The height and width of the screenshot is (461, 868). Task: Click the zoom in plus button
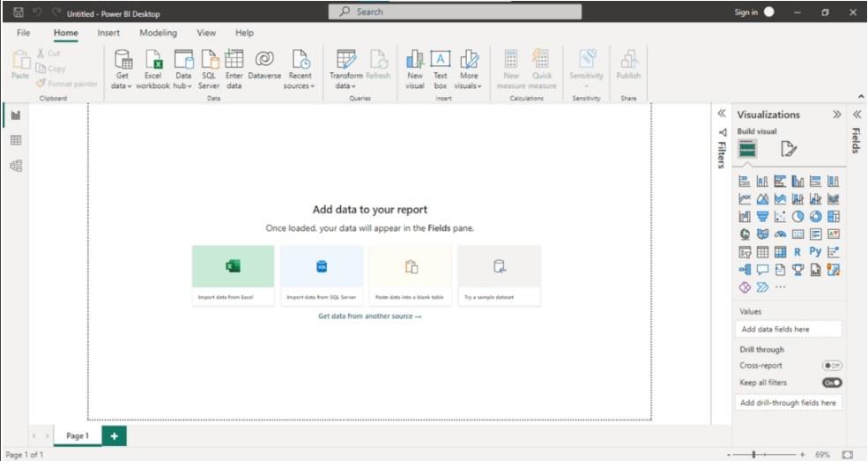click(802, 454)
